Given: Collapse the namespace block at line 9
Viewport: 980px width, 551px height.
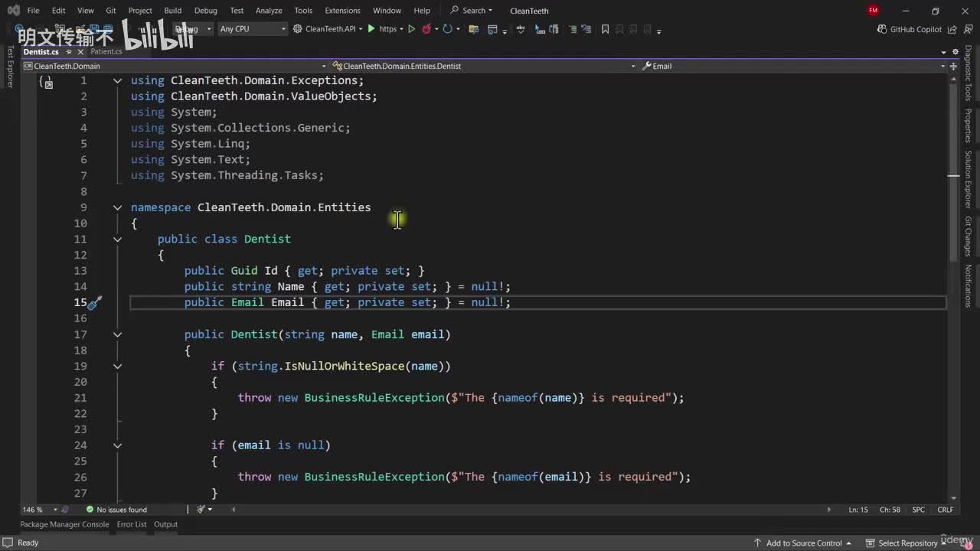Looking at the screenshot, I should click(117, 207).
